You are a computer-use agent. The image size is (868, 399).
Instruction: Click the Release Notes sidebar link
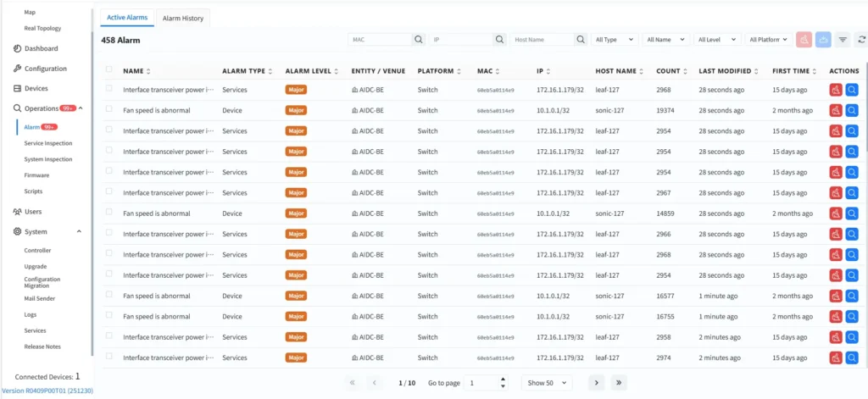(42, 346)
